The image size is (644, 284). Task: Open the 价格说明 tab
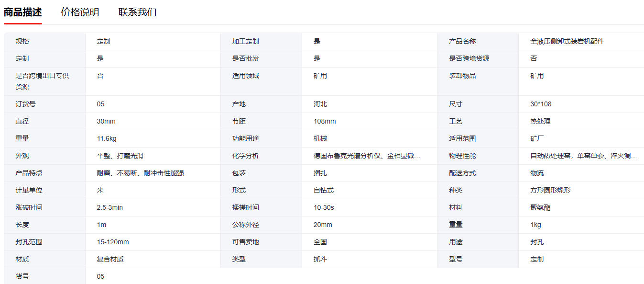click(80, 12)
